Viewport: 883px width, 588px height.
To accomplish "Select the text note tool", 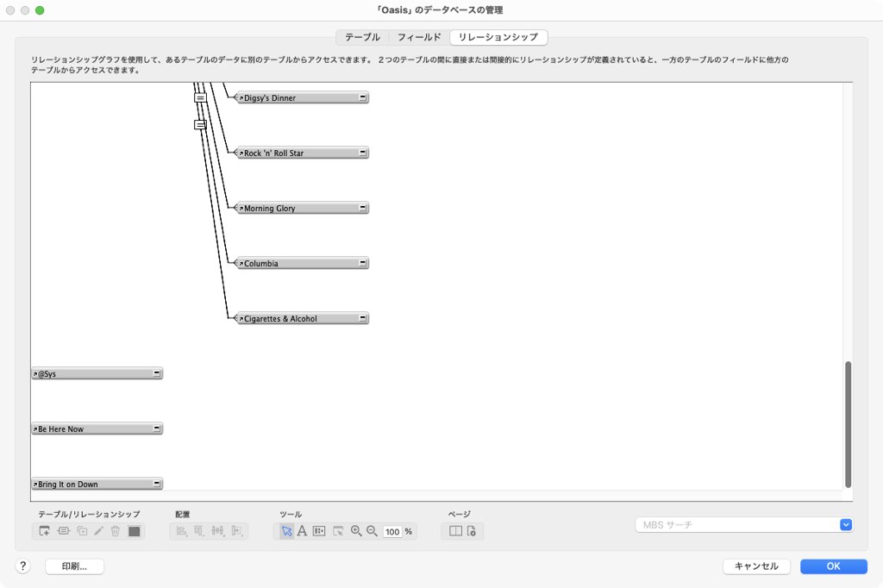I will click(x=302, y=532).
